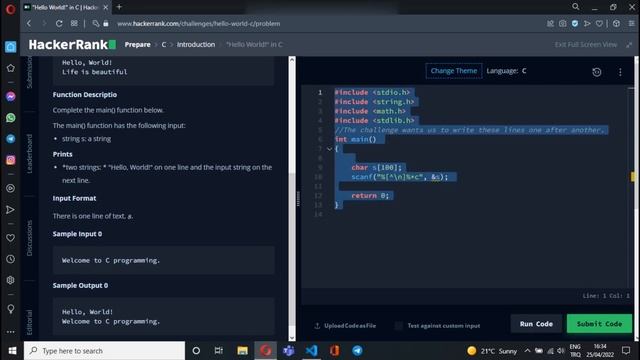
Task: Click the Run Code button
Action: click(x=536, y=324)
